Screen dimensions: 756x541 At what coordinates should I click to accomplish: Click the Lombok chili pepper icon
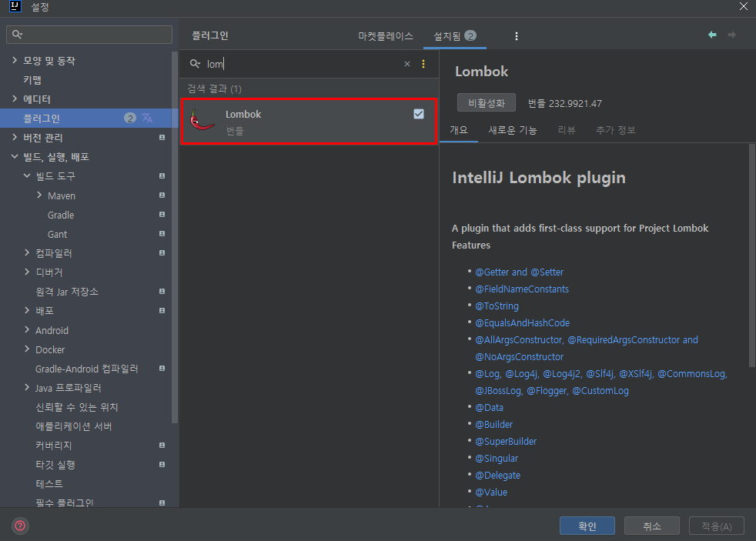[202, 121]
